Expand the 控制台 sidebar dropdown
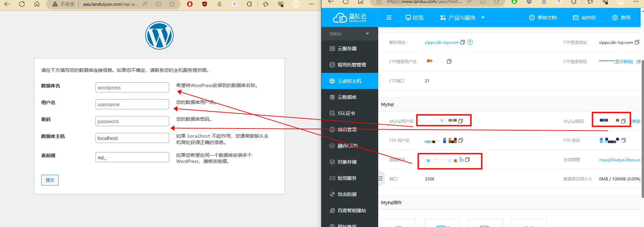This screenshot has height=227, width=644. (350, 34)
